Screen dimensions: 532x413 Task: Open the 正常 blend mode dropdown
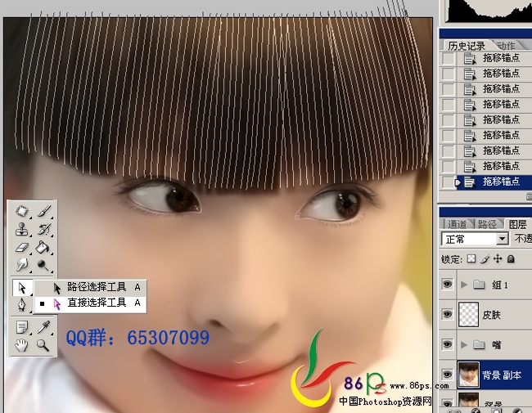pyautogui.click(x=475, y=239)
